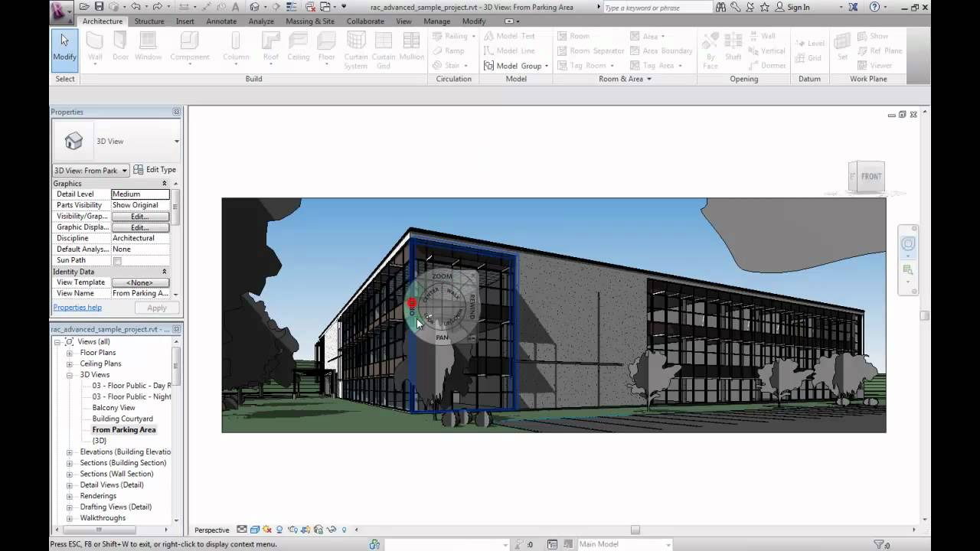Click Sign In in the title bar
The width and height of the screenshot is (980, 551).
(799, 7)
